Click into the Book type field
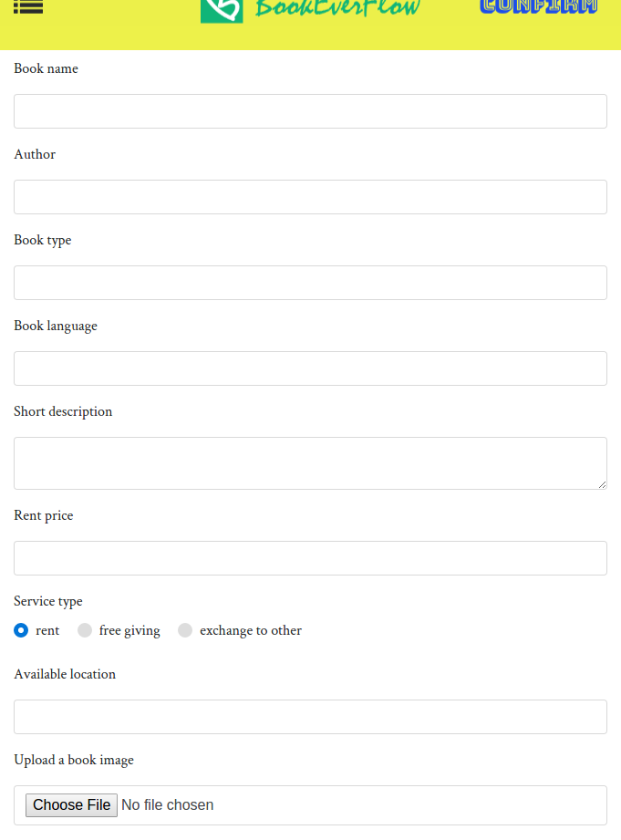The height and width of the screenshot is (840, 621). (310, 283)
